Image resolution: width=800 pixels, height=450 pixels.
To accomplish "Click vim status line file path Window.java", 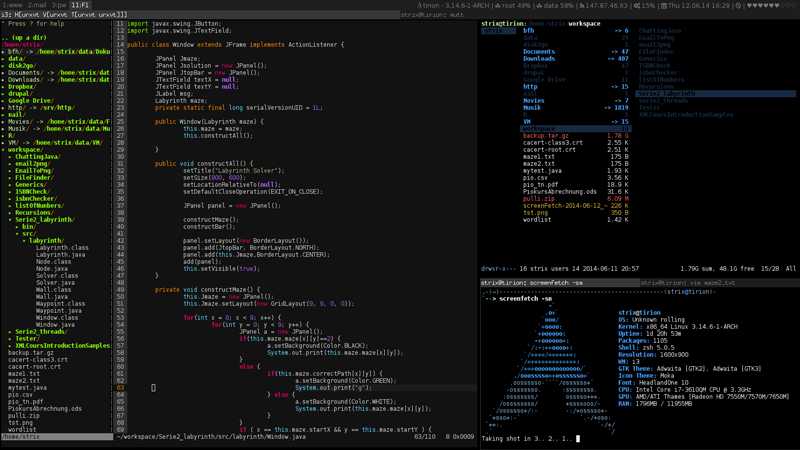I will [x=211, y=437].
